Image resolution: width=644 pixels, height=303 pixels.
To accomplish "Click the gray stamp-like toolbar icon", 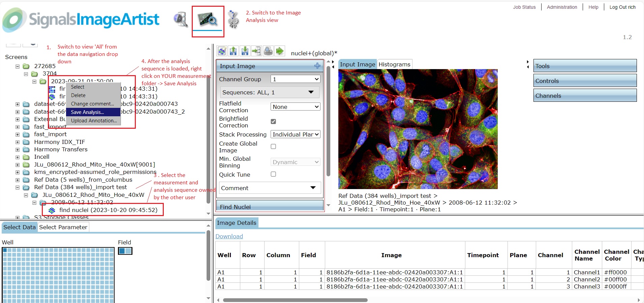I will pyautogui.click(x=268, y=51).
